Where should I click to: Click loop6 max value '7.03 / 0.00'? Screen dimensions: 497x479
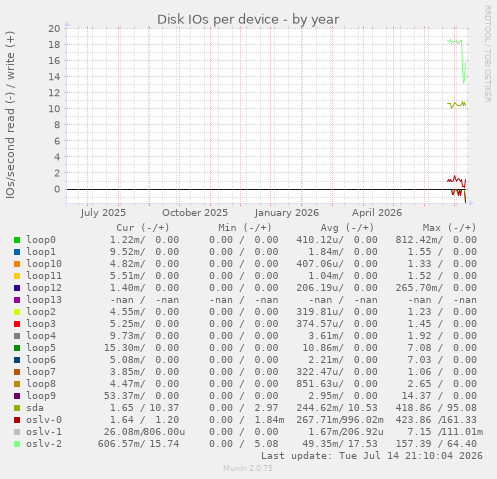pyautogui.click(x=442, y=360)
